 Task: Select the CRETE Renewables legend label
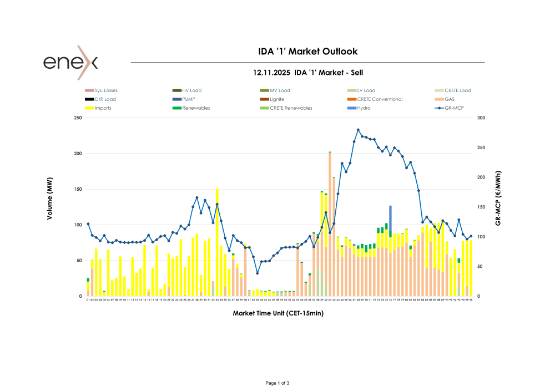click(x=291, y=108)
